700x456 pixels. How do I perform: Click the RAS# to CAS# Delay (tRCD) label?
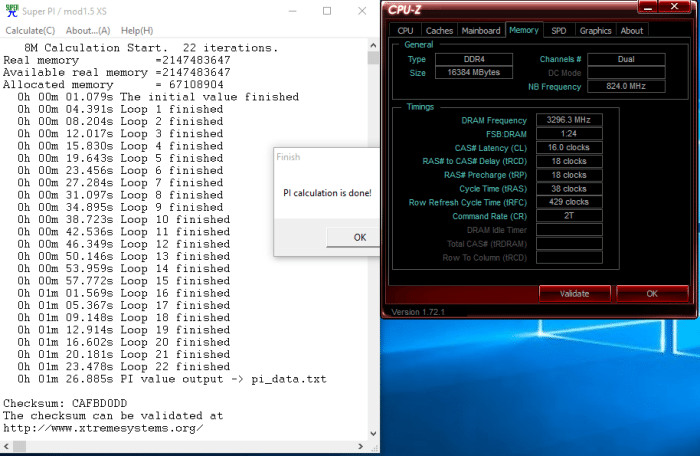(x=475, y=161)
